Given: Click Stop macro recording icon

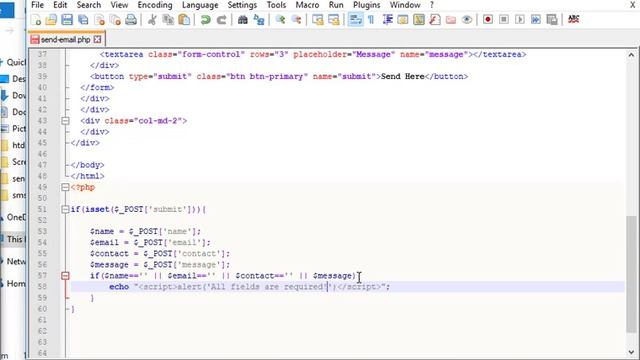Looking at the screenshot, I should (x=504, y=20).
